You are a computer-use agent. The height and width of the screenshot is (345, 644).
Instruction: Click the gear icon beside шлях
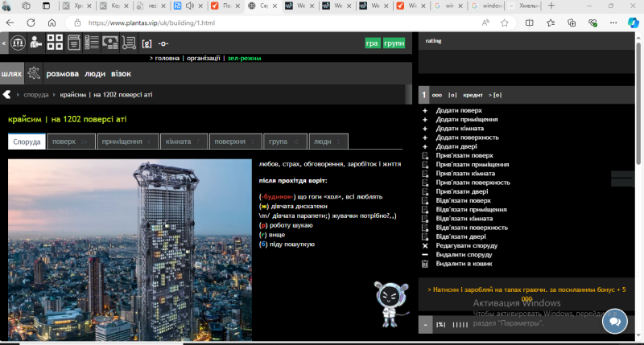(34, 73)
